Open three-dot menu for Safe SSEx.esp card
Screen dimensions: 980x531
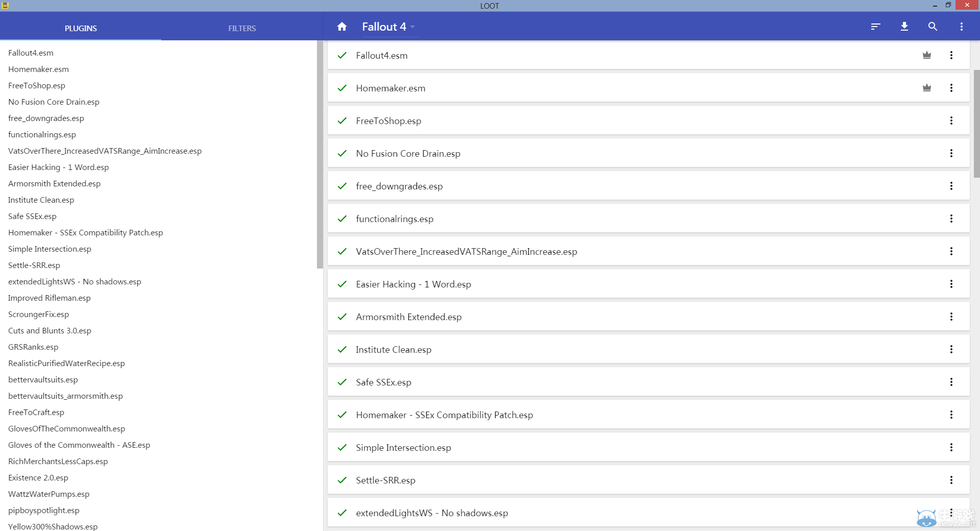(x=951, y=382)
